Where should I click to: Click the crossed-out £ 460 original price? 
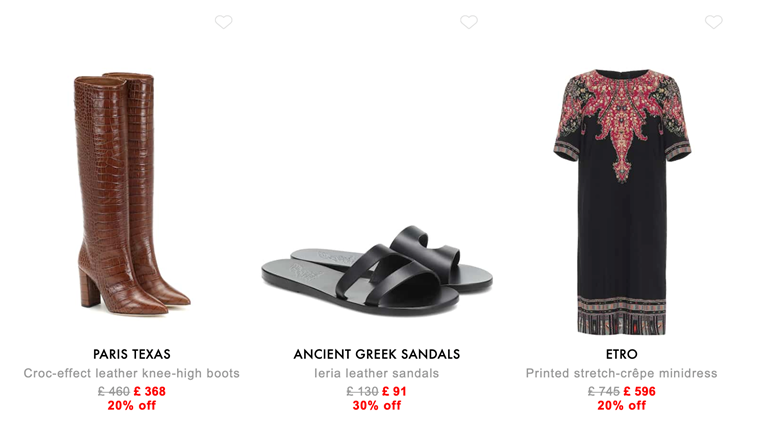114,391
